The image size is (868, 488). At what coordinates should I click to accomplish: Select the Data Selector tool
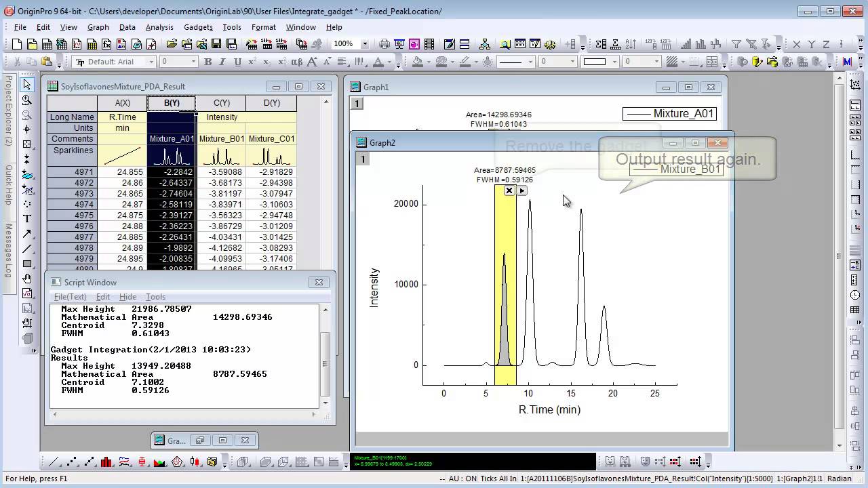pyautogui.click(x=27, y=159)
